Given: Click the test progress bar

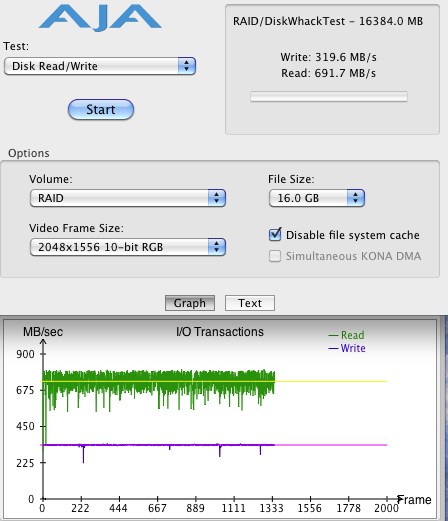Looking at the screenshot, I should point(329,97).
